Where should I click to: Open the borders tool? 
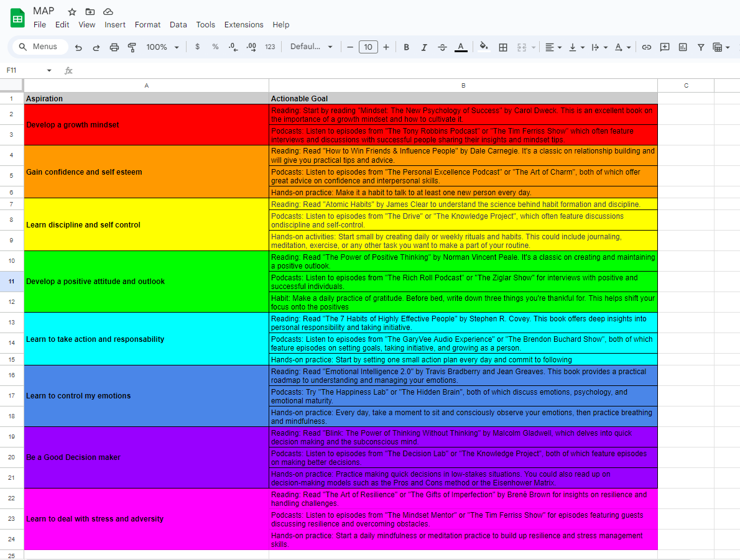coord(503,47)
